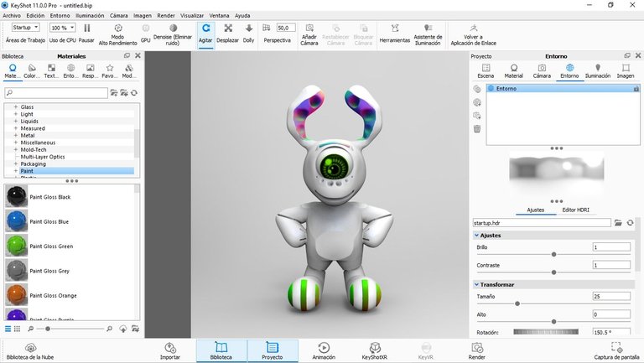644x363 pixels.
Task: Open the Render menu
Action: click(166, 16)
